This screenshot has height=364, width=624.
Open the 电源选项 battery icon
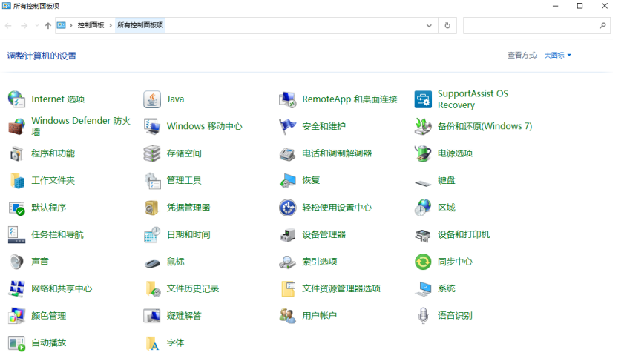pyautogui.click(x=423, y=153)
